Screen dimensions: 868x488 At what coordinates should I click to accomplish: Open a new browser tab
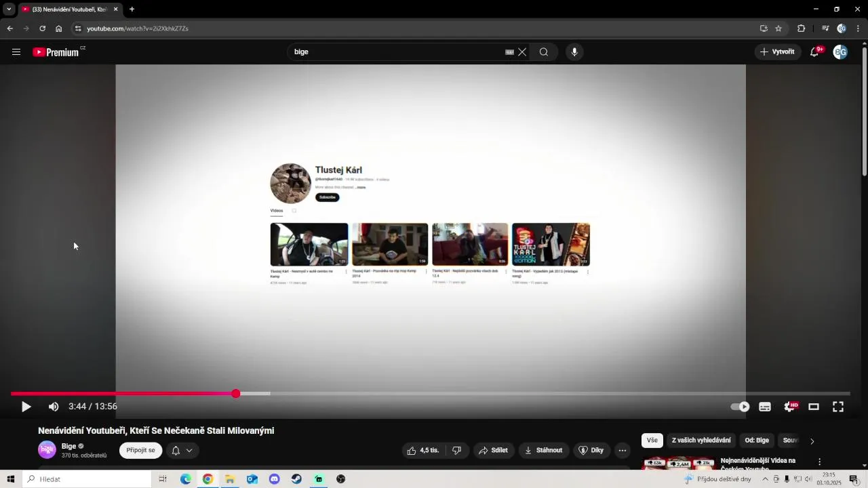coord(132,9)
